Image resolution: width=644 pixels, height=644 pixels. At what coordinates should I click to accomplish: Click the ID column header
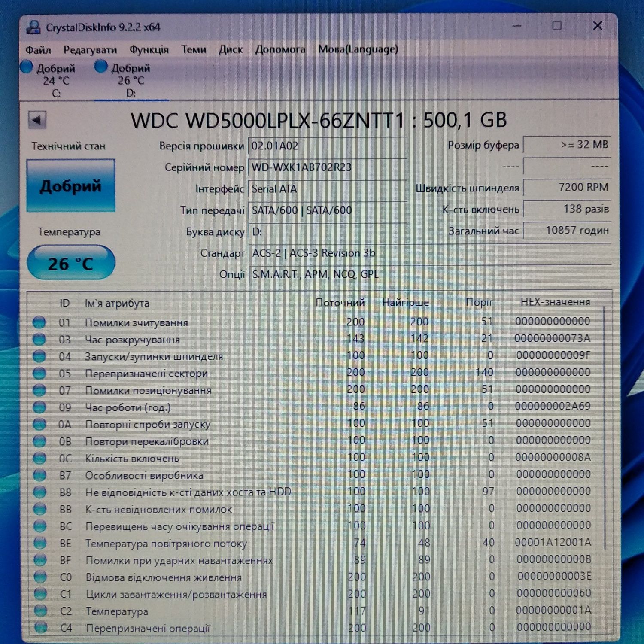click(64, 303)
